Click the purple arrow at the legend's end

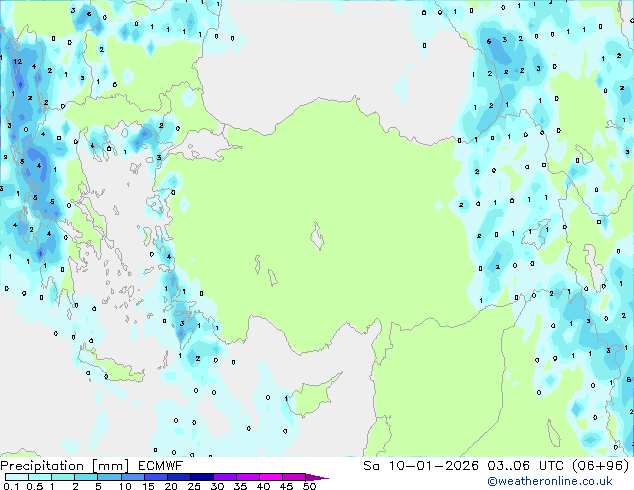[x=317, y=477]
